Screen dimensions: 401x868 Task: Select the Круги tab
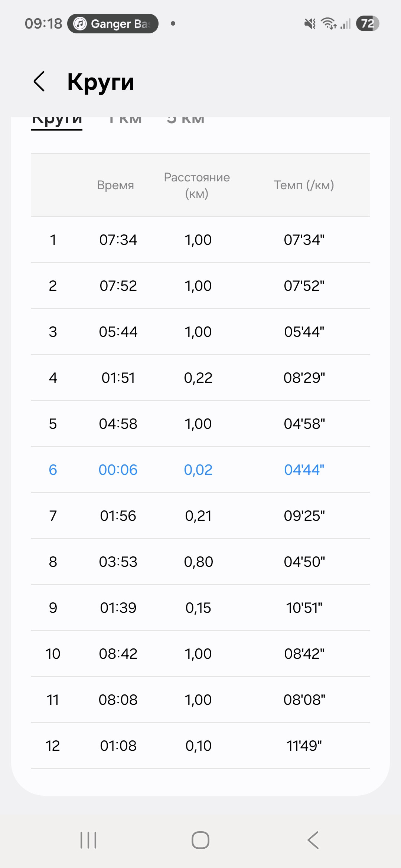point(57,122)
